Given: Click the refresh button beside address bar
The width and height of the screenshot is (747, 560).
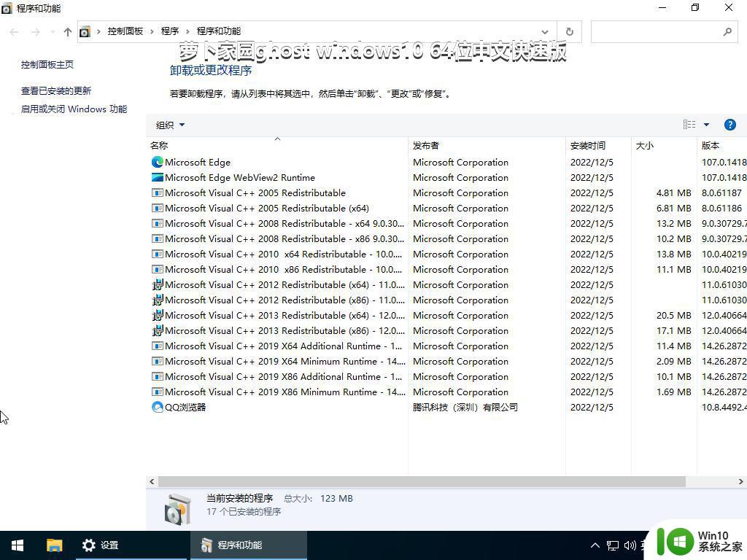Looking at the screenshot, I should click(x=570, y=31).
